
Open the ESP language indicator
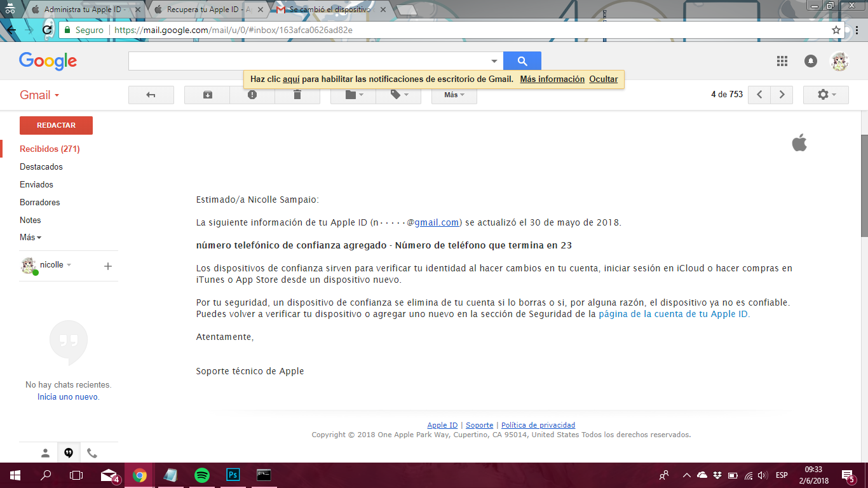tap(782, 475)
